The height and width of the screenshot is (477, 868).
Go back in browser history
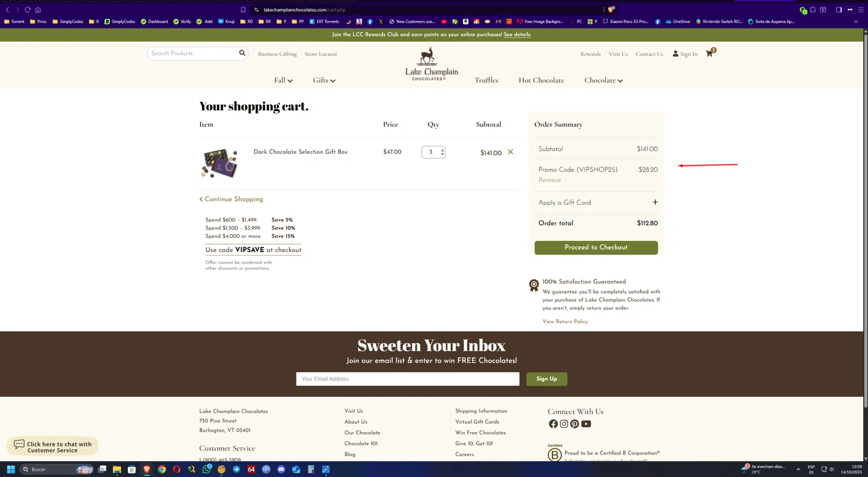coord(8,10)
